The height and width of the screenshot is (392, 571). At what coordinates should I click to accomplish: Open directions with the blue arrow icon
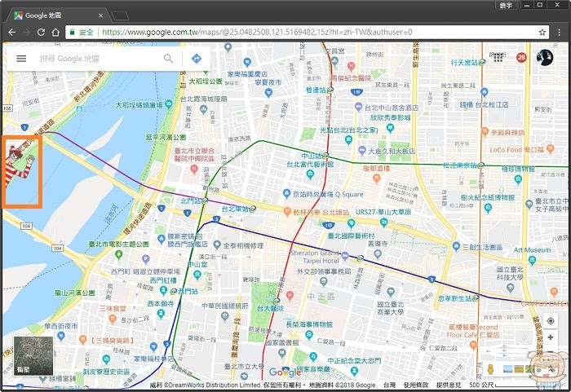point(197,58)
